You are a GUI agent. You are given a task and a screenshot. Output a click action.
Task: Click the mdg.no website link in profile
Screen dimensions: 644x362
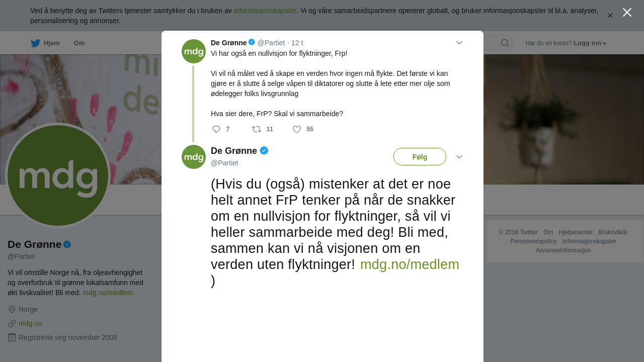[x=30, y=323]
